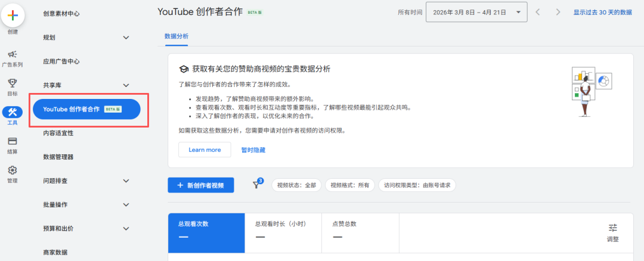The width and height of the screenshot is (644, 261).
Task: Expand the 问题排查 menu section
Action: click(x=126, y=181)
